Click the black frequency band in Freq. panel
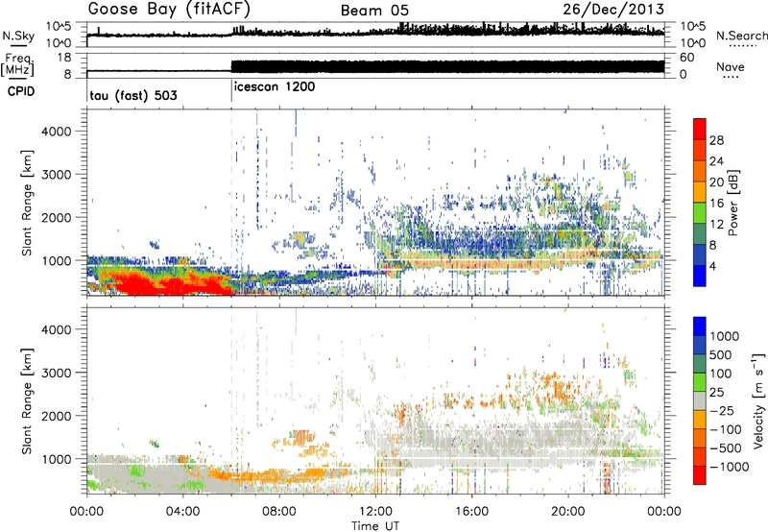768x532 pixels. (x=447, y=66)
